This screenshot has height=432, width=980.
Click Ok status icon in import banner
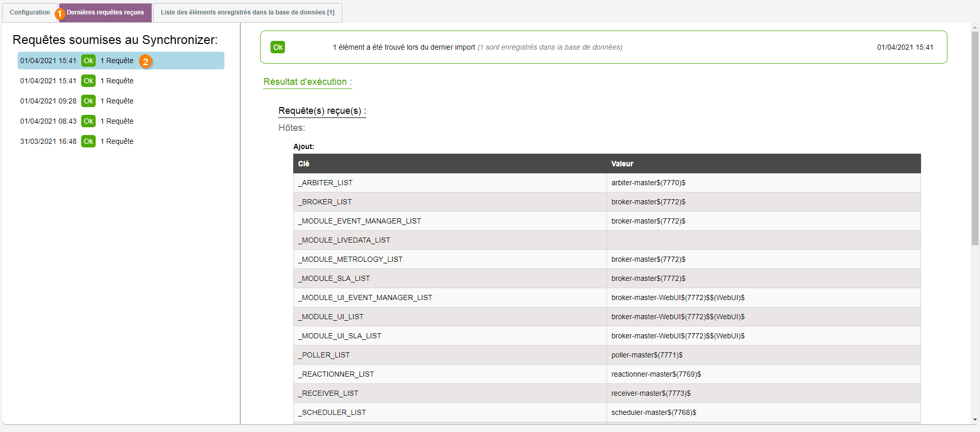pyautogui.click(x=278, y=47)
